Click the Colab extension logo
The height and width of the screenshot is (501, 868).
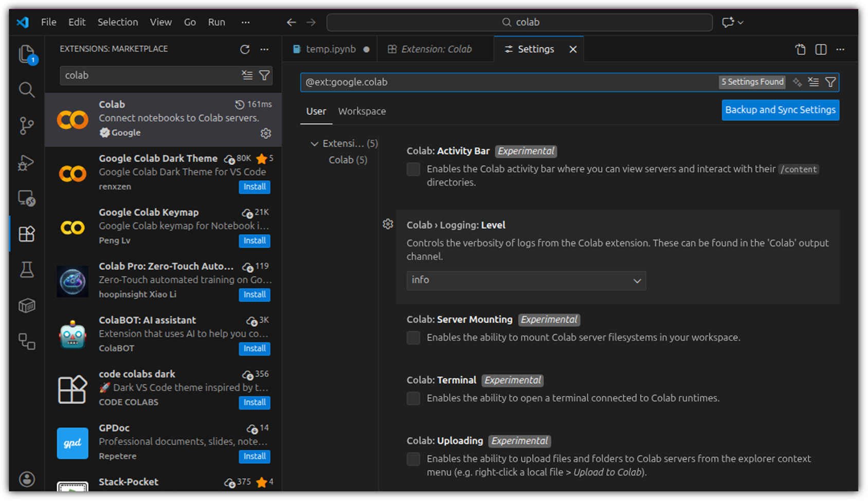point(73,120)
